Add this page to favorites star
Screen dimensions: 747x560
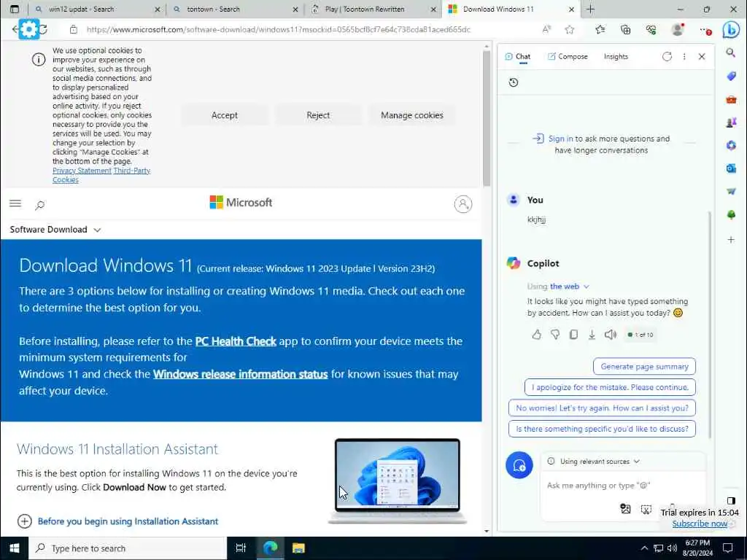click(x=569, y=29)
